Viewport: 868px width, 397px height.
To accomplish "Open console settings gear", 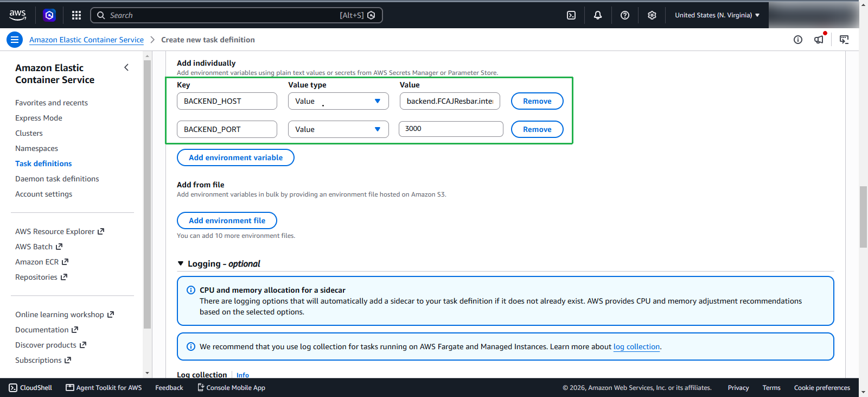I will (652, 15).
